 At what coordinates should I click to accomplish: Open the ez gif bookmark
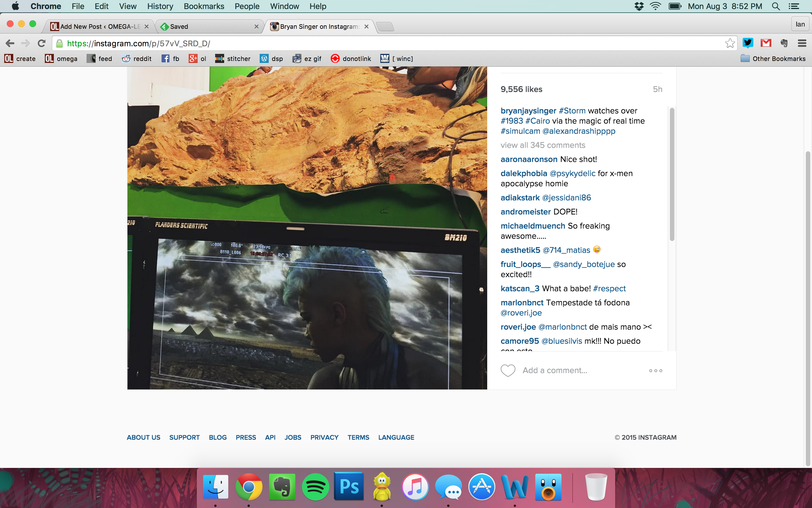[307, 58]
